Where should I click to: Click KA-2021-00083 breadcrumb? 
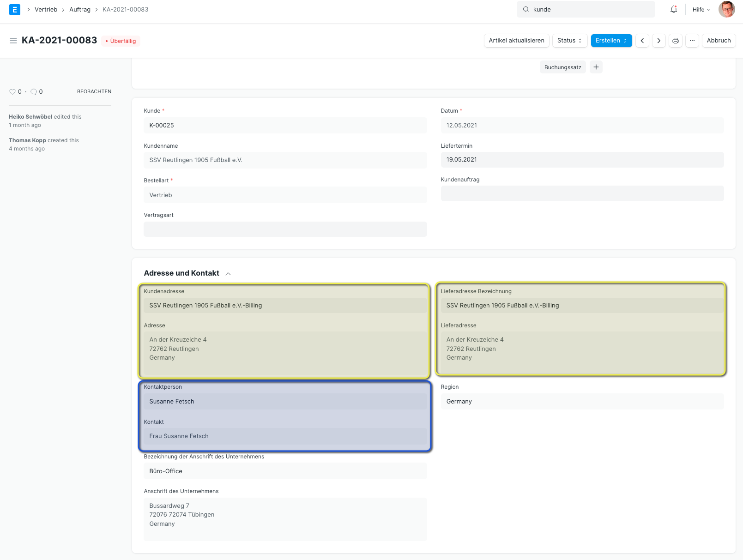click(126, 9)
